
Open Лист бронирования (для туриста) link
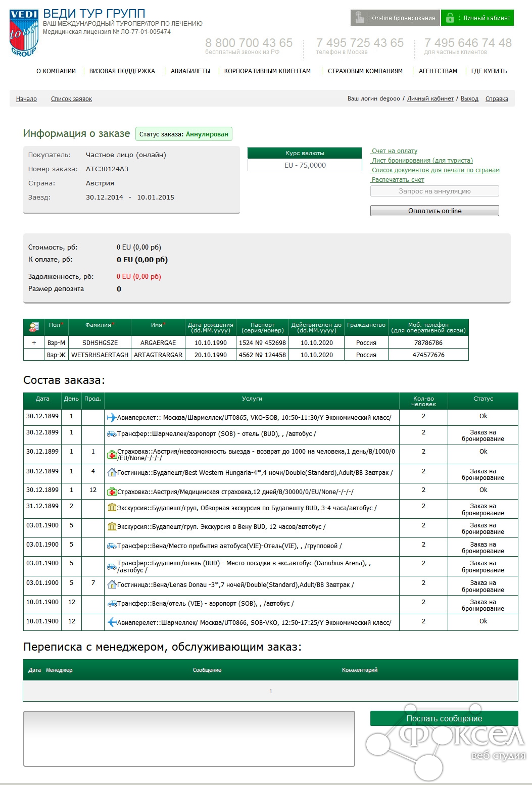[422, 161]
